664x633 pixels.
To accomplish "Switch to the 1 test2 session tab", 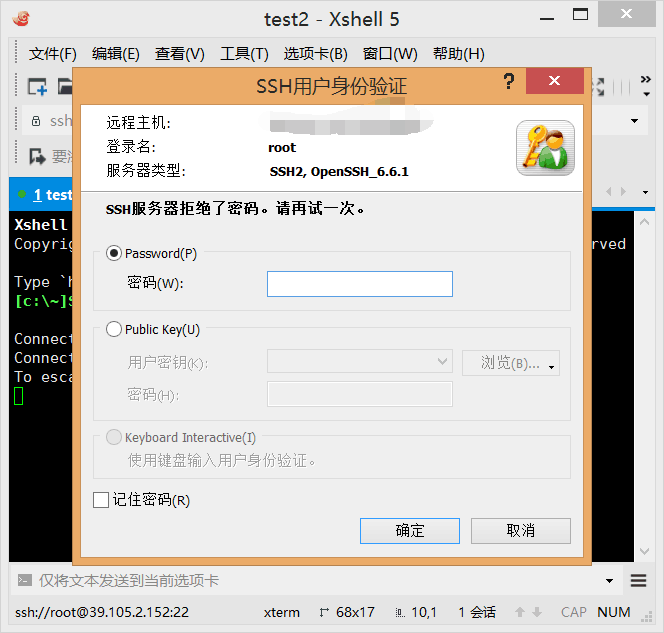I will [x=42, y=194].
